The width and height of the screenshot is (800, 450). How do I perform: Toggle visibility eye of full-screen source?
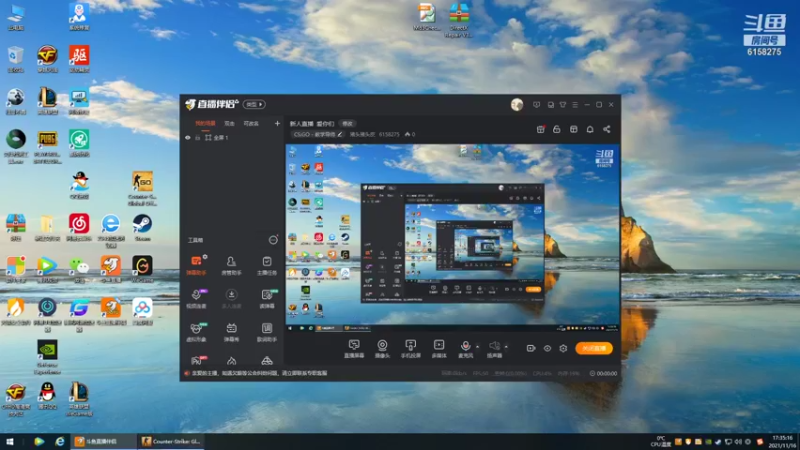tap(188, 138)
